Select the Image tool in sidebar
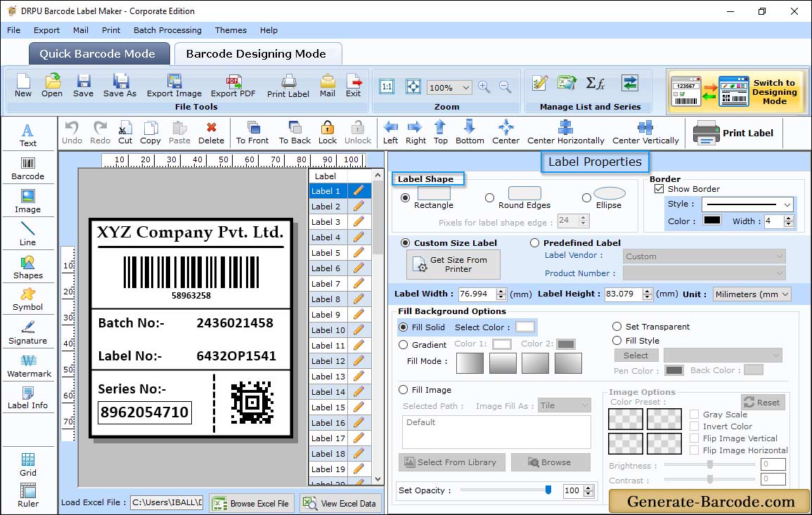Image resolution: width=812 pixels, height=515 pixels. click(28, 202)
